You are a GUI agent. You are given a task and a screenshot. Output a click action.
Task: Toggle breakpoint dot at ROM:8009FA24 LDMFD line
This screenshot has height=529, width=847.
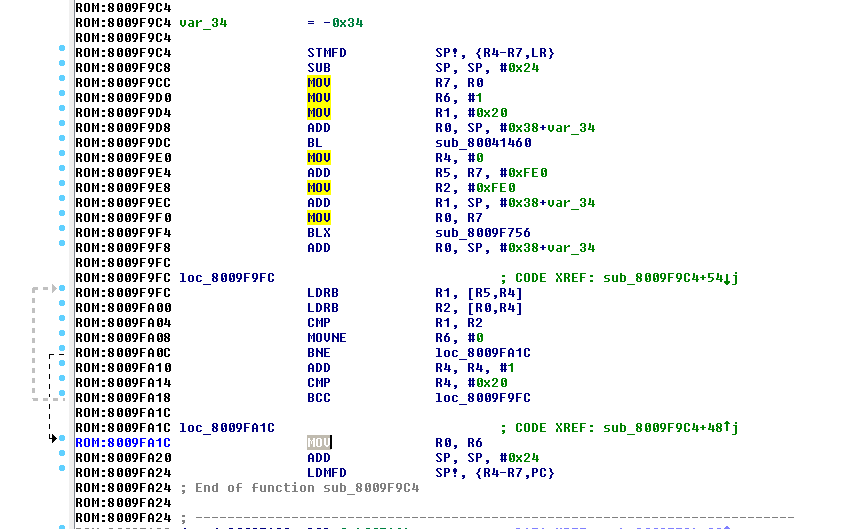pyautogui.click(x=62, y=468)
